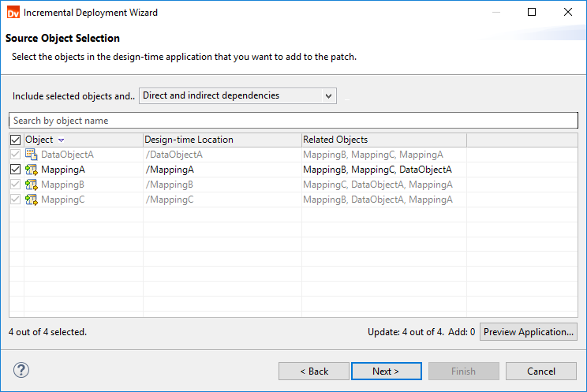Image resolution: width=587 pixels, height=392 pixels.
Task: Click the MappingC mapping icon
Action: [x=32, y=200]
